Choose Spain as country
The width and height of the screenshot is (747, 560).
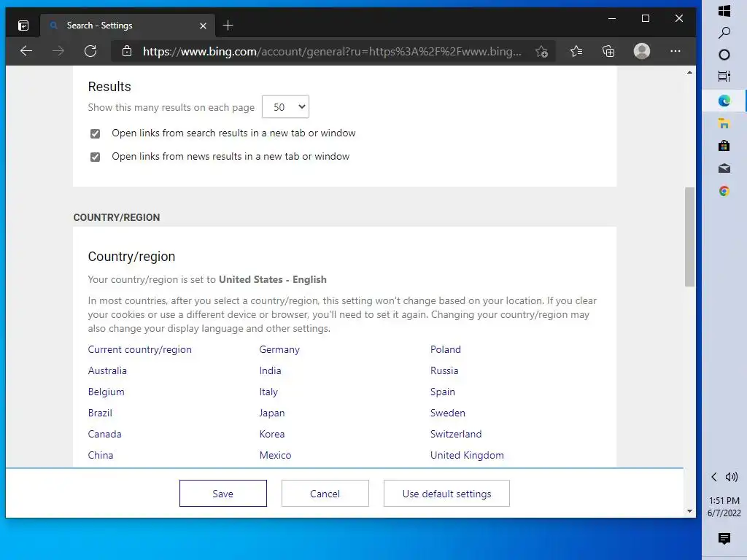pos(443,392)
